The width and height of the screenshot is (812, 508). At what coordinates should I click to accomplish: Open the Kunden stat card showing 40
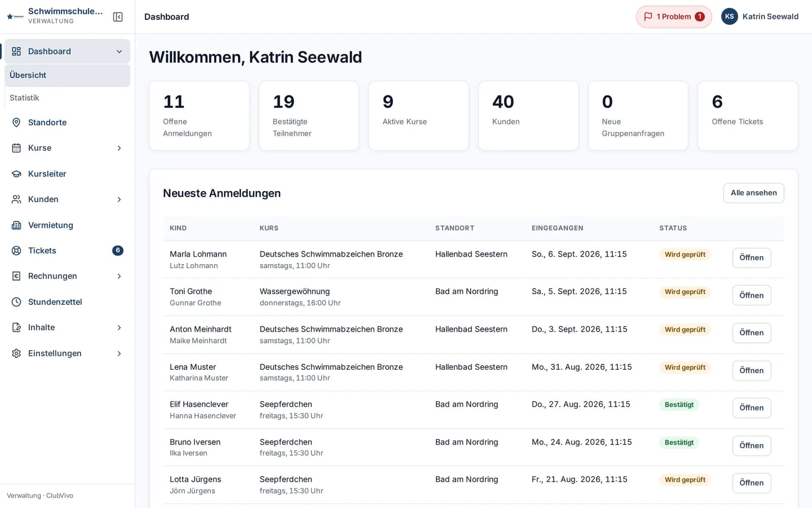click(528, 115)
